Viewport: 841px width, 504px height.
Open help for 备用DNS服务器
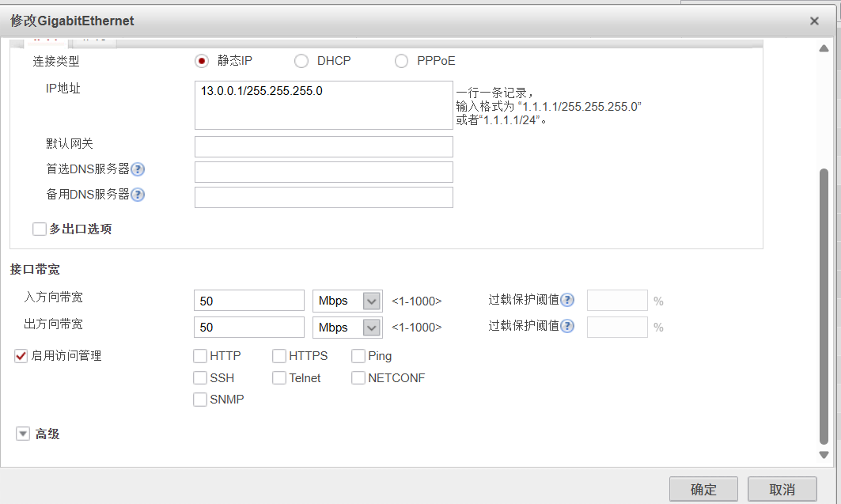[x=138, y=195]
